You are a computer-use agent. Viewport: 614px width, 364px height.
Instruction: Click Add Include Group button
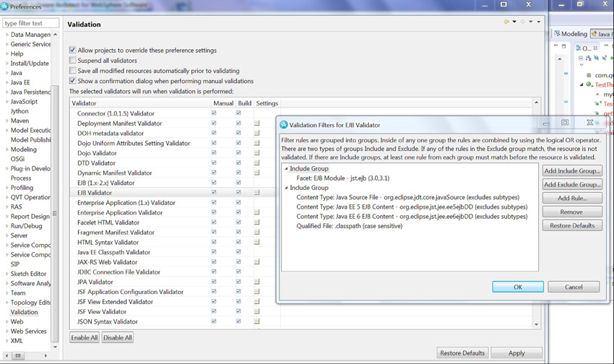[572, 170]
